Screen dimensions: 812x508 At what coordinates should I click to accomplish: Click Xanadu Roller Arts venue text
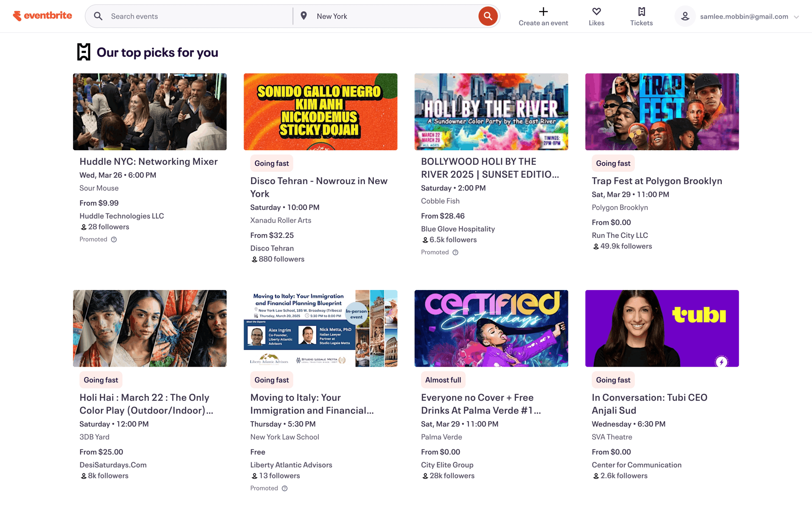pos(281,220)
